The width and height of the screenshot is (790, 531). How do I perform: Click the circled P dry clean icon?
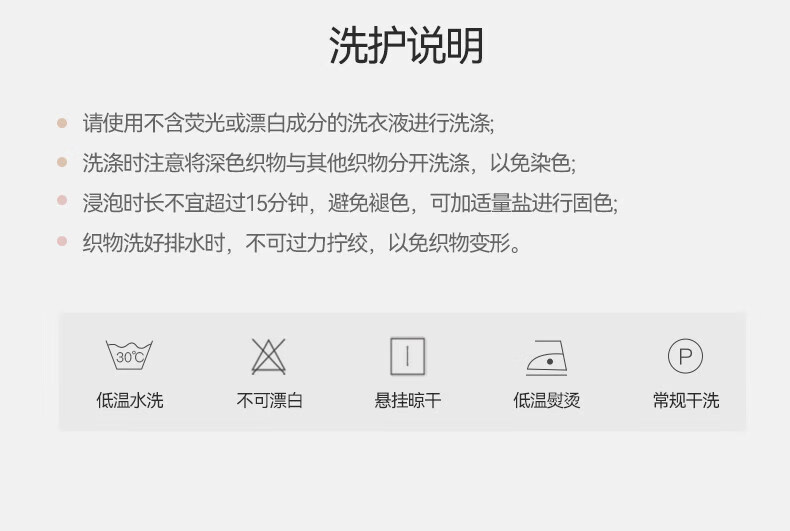coord(685,356)
